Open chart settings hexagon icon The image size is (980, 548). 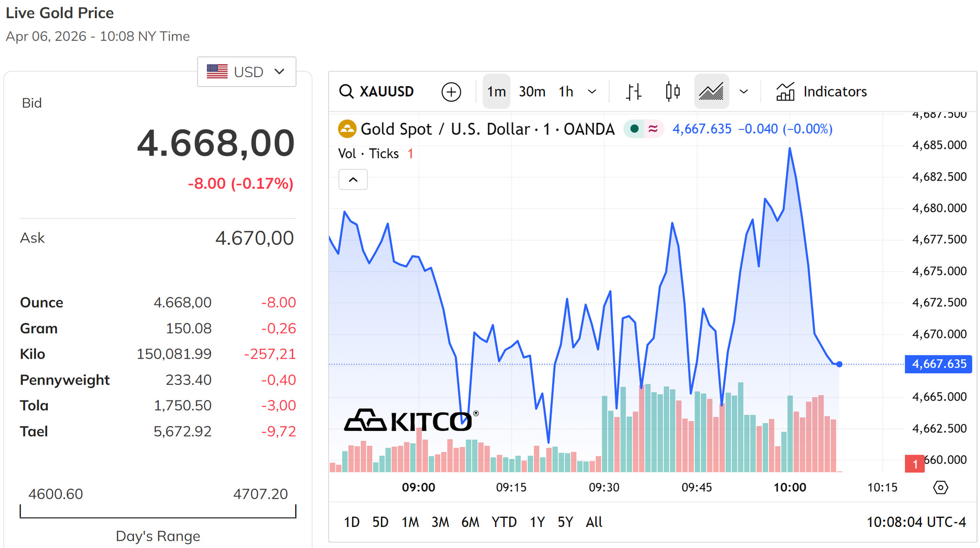pos(940,487)
